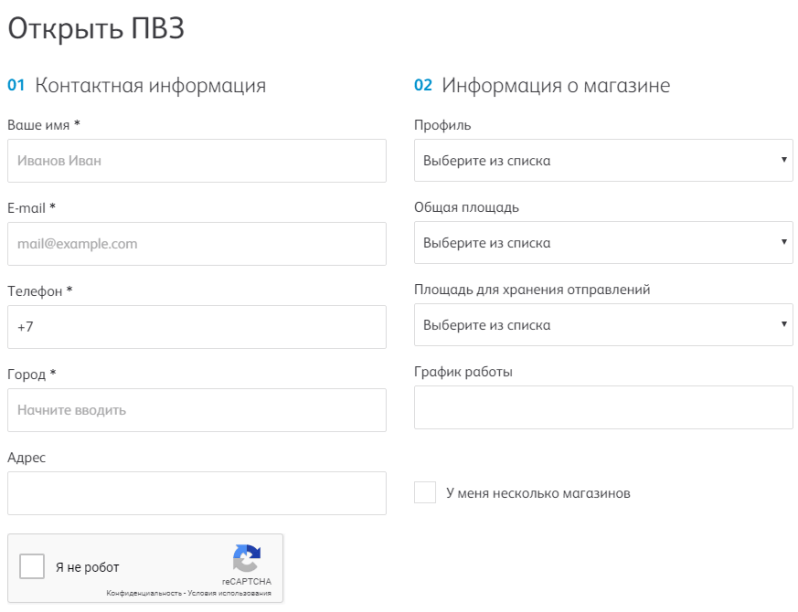Image resolution: width=798 pixels, height=612 pixels.
Task: Enable 'У меня несколько магазинов' checkbox
Action: 425,493
